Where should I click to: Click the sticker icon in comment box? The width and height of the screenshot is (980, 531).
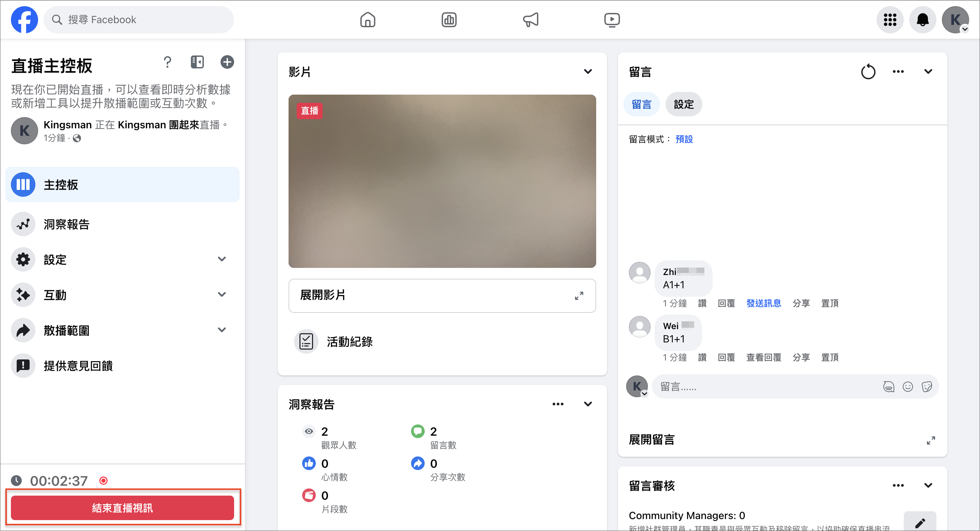click(x=927, y=387)
